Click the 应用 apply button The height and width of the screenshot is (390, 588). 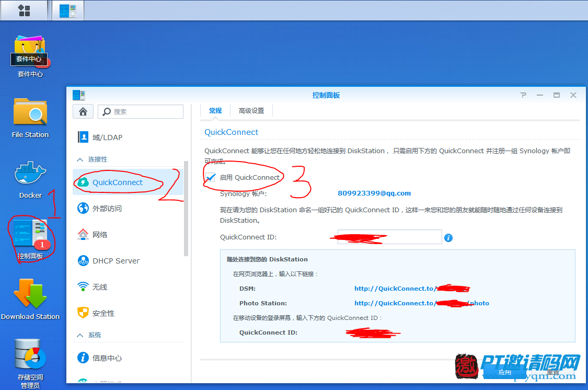tap(505, 372)
